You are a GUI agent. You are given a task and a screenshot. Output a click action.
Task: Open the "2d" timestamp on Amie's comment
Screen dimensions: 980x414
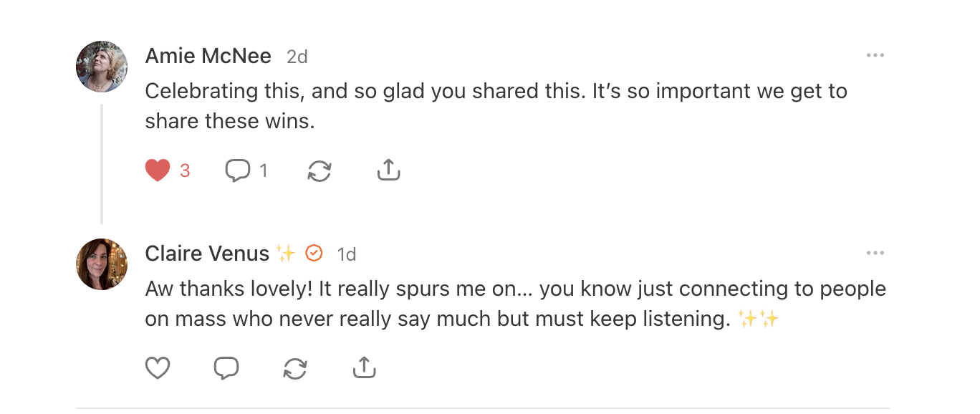point(297,57)
